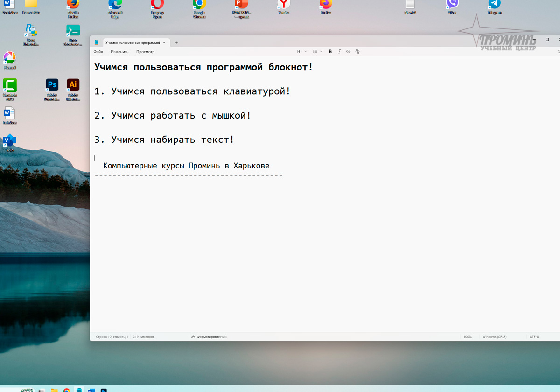This screenshot has height=392, width=560.
Task: Click the insert link icon
Action: 348,52
